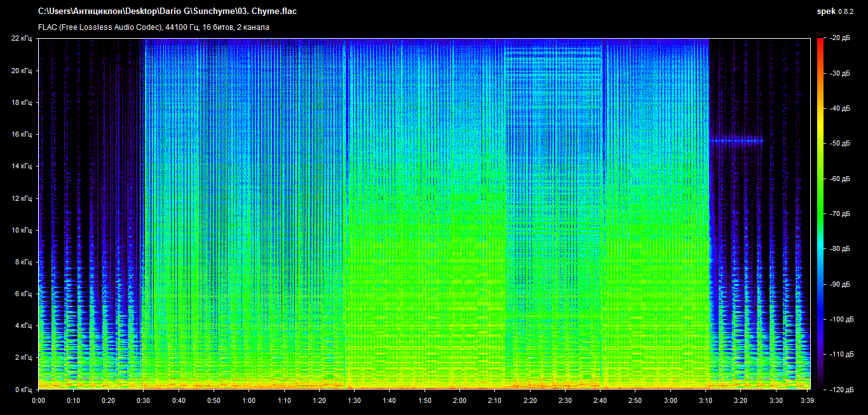The image size is (868, 415).
Task: Click the 1:50 time axis label
Action: coord(425,401)
